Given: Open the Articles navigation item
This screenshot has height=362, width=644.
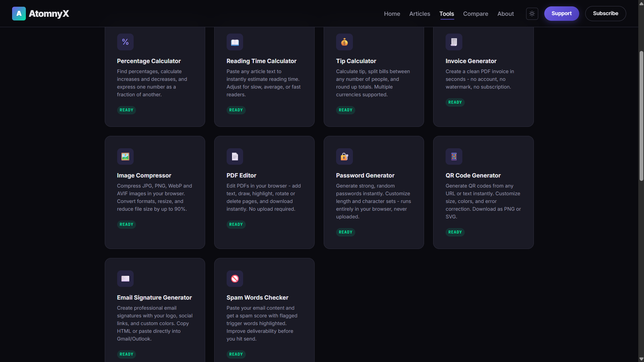Looking at the screenshot, I should pos(419,14).
